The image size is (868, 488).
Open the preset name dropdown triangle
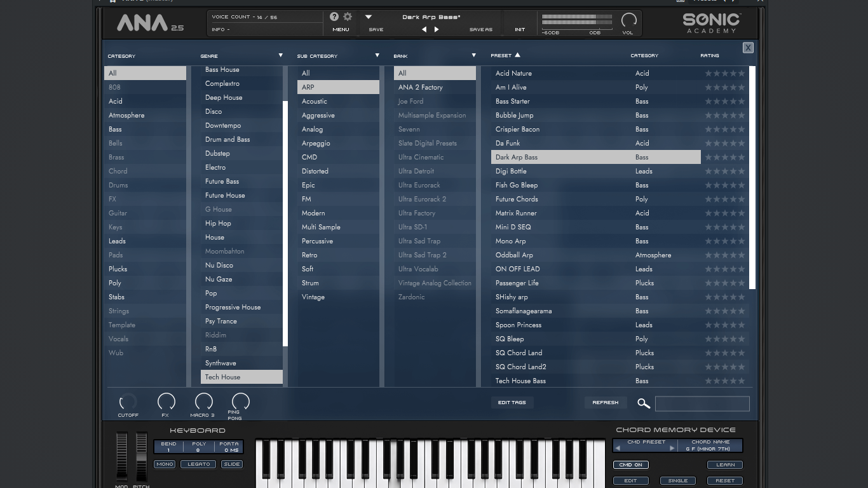click(368, 17)
